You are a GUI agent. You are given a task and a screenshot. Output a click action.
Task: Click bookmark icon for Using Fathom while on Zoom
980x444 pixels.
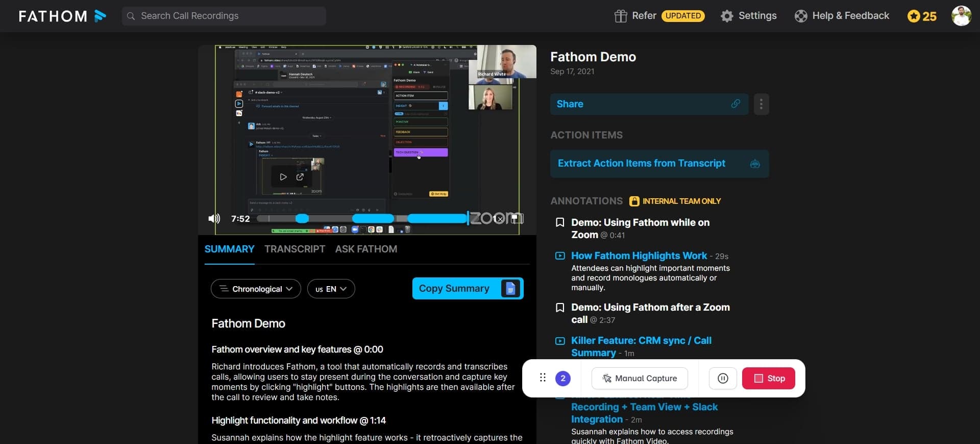click(560, 222)
